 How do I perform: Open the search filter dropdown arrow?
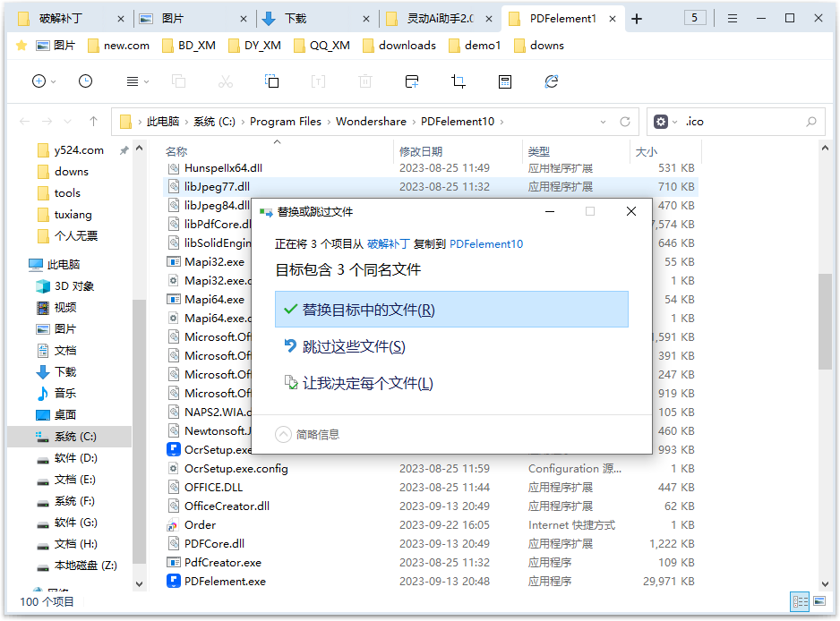[x=675, y=122]
